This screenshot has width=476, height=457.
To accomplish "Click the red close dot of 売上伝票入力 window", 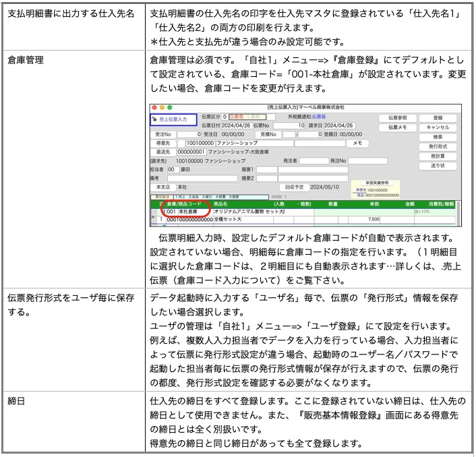I will pos(154,107).
